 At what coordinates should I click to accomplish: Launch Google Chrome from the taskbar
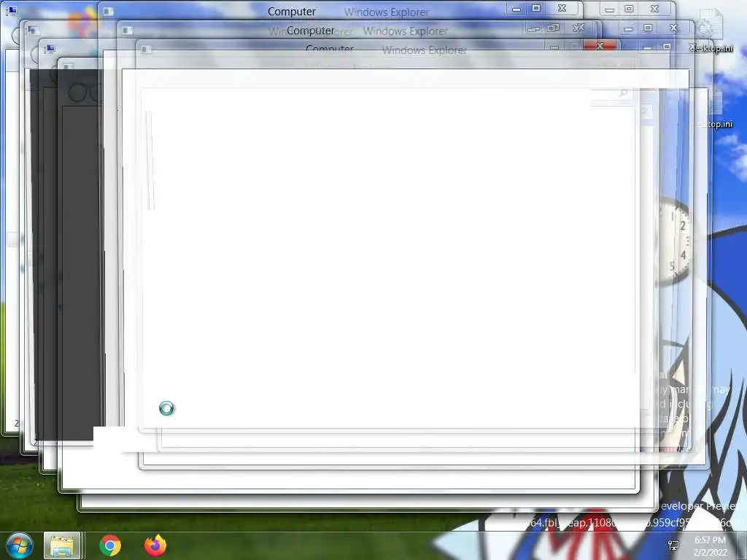click(x=110, y=545)
